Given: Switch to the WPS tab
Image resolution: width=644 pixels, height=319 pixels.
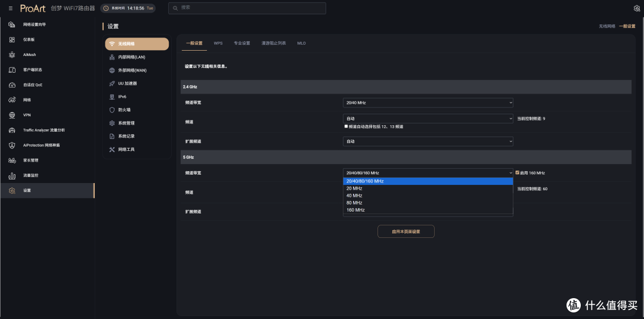Looking at the screenshot, I should coord(218,43).
